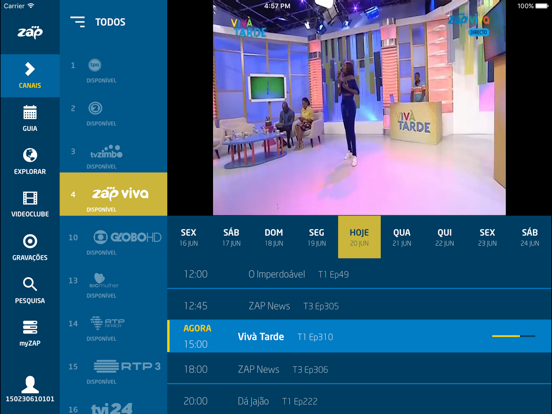Select DOM 18 JUN day tab

274,237
